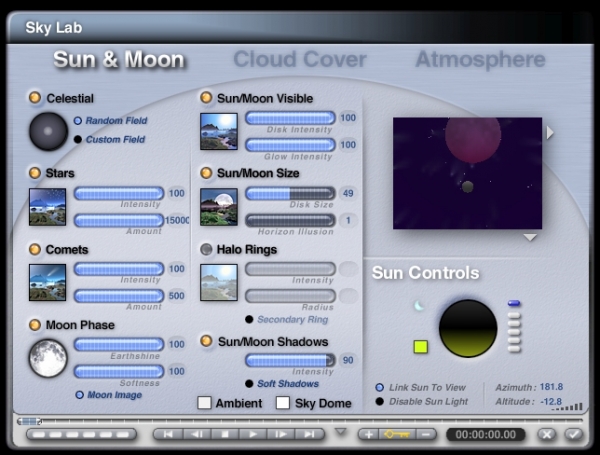The width and height of the screenshot is (600, 455).
Task: Open the animation options triangle
Action: click(x=341, y=432)
